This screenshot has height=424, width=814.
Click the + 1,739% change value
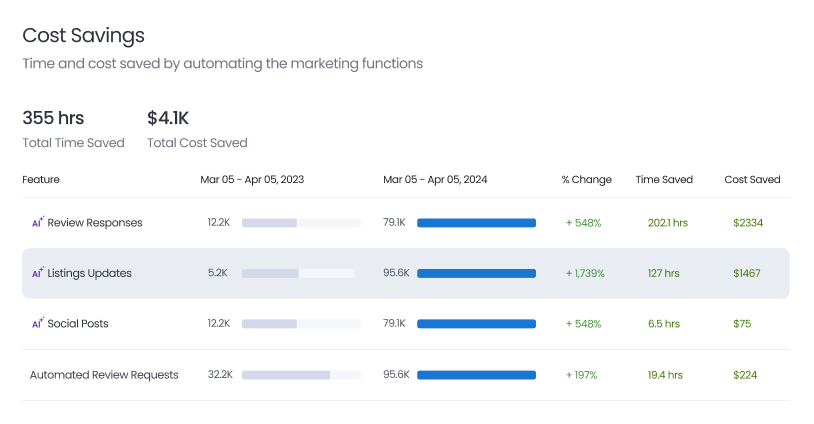[585, 273]
